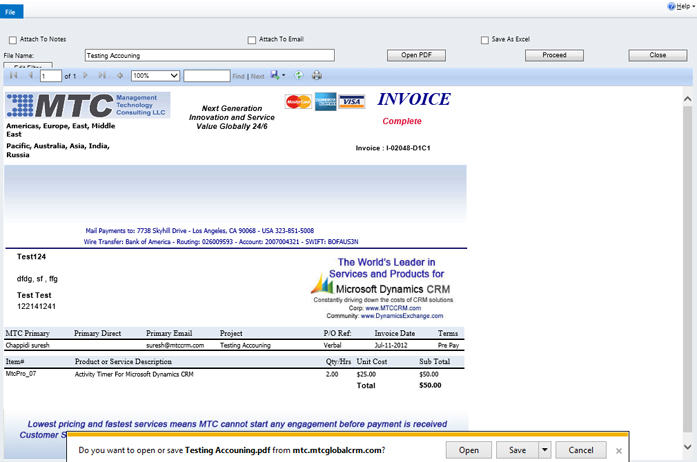Click the print report icon
Image resolution: width=697 pixels, height=462 pixels.
[317, 75]
